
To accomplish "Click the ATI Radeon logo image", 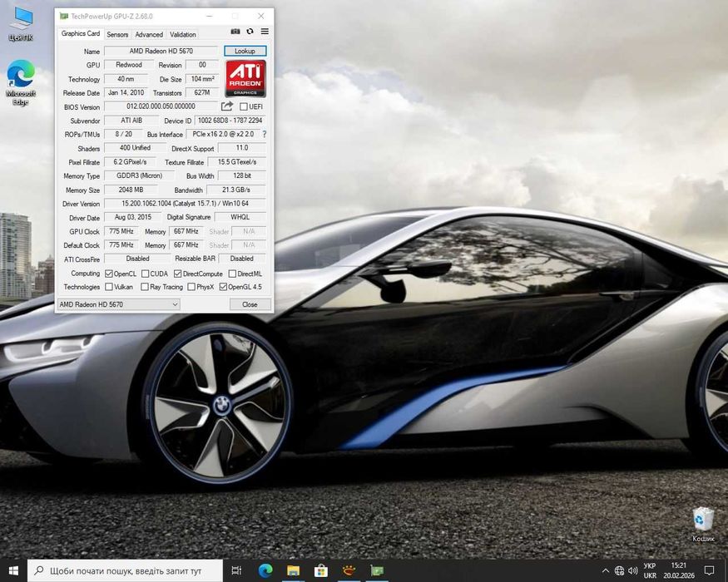I will coord(245,78).
